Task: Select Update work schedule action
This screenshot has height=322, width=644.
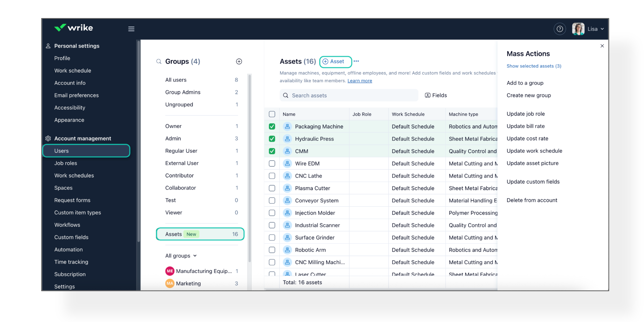Action: coord(534,151)
